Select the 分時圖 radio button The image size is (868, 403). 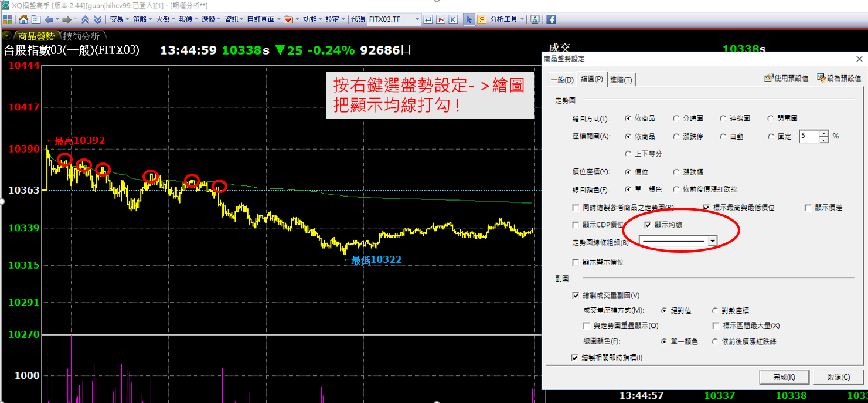[677, 118]
